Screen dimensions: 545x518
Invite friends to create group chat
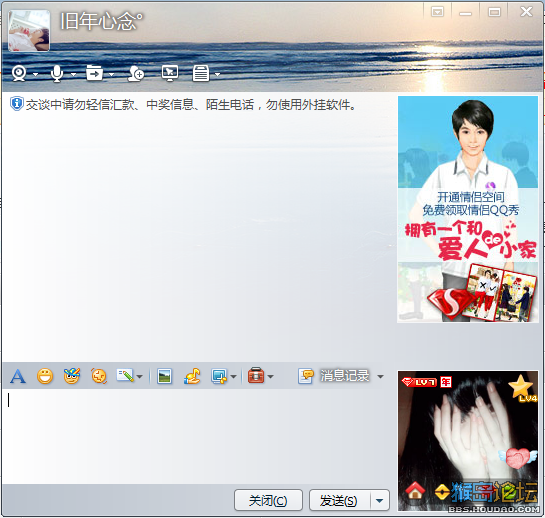coord(136,74)
